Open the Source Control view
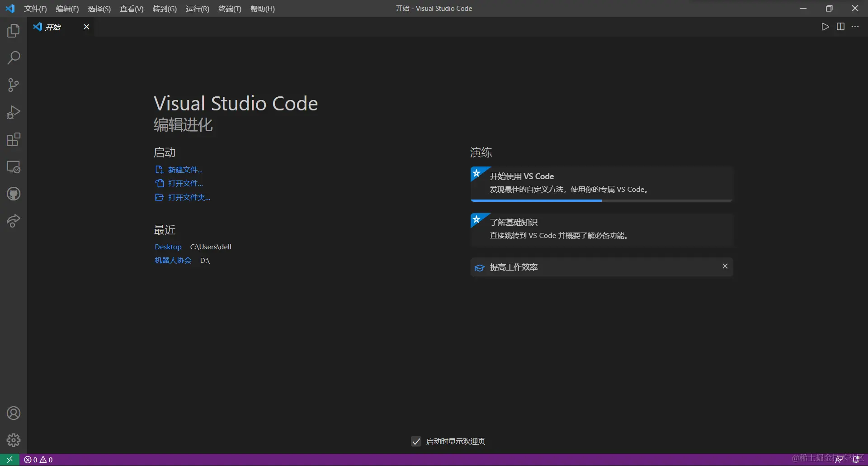The image size is (868, 466). (x=14, y=85)
